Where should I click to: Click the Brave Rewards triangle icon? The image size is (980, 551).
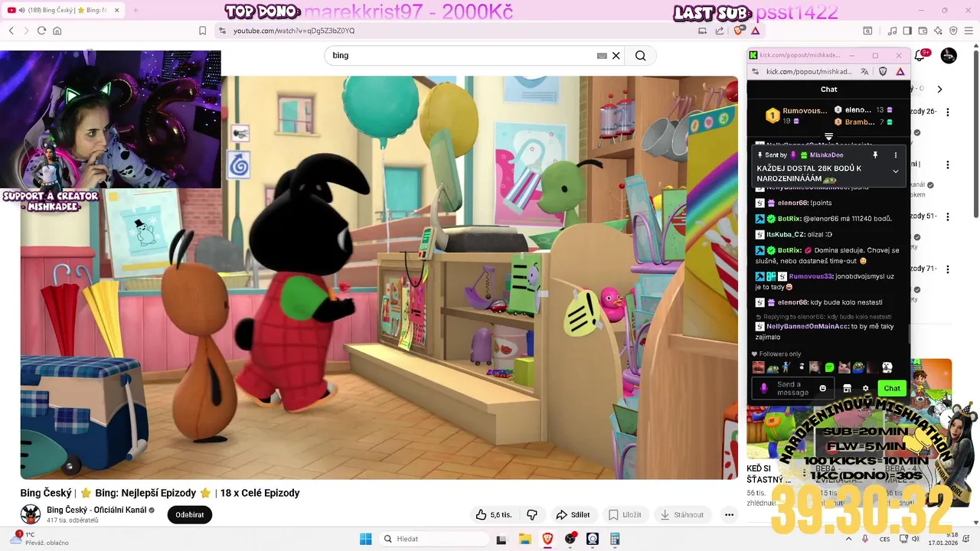point(755,31)
